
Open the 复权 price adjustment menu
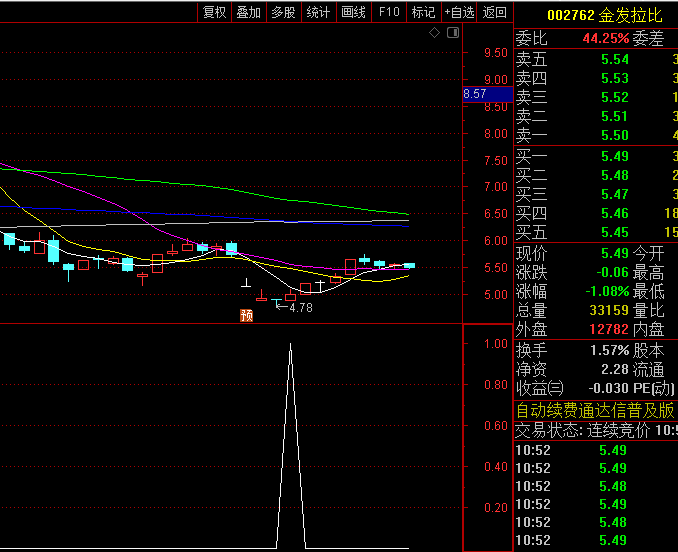pos(214,12)
